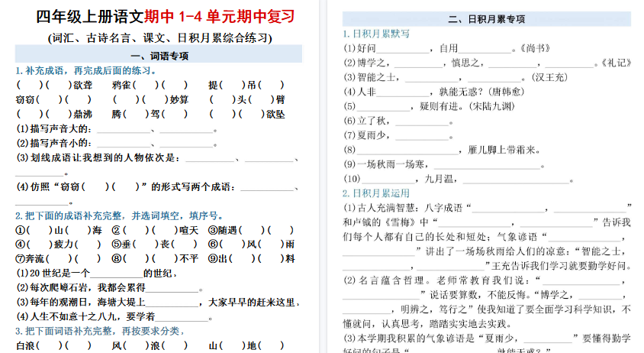Click the idiom ( )头( )臂

pos(247,99)
